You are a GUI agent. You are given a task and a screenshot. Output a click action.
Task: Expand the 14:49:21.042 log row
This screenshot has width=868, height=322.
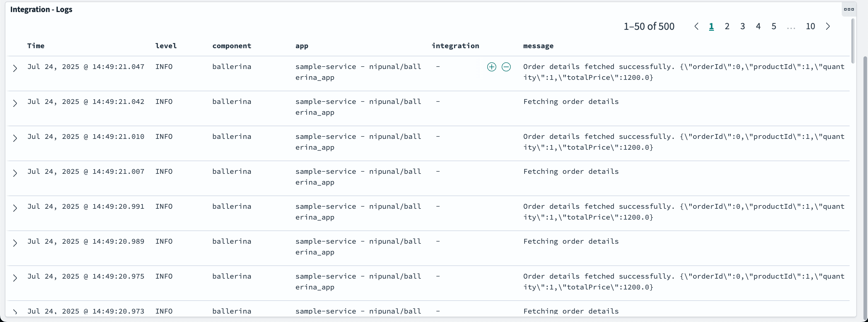(x=15, y=103)
